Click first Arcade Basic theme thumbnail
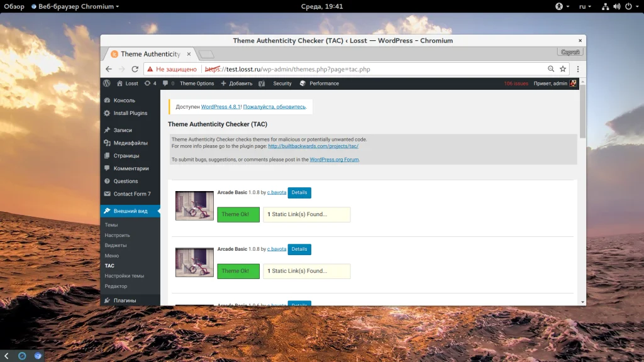Screen dimensions: 644x362 195,206
